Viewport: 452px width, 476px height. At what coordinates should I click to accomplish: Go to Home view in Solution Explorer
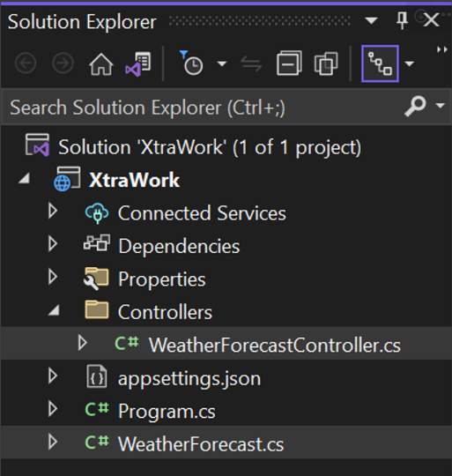[101, 63]
